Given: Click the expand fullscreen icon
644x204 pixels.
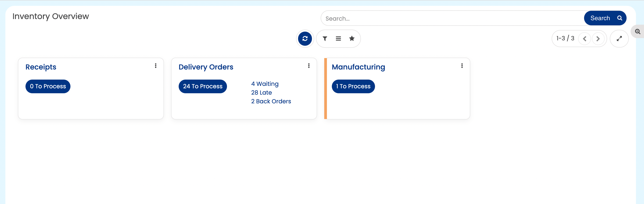Looking at the screenshot, I should [619, 39].
